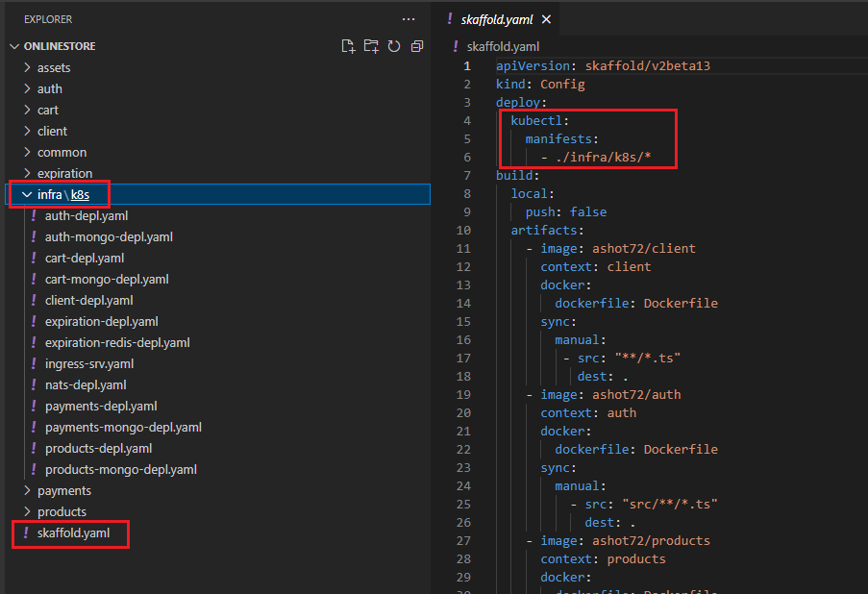Open Explorer more actions ellipsis menu
Screen dimensions: 868x594
tap(409, 19)
